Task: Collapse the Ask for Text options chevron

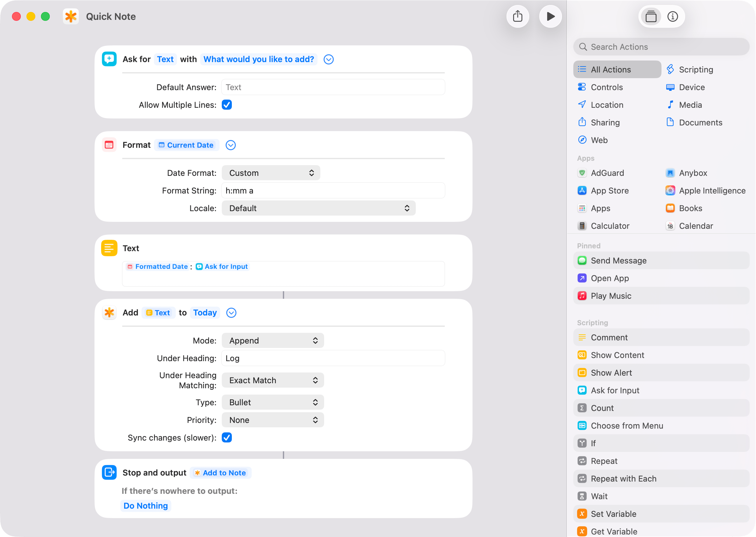Action: 329,60
